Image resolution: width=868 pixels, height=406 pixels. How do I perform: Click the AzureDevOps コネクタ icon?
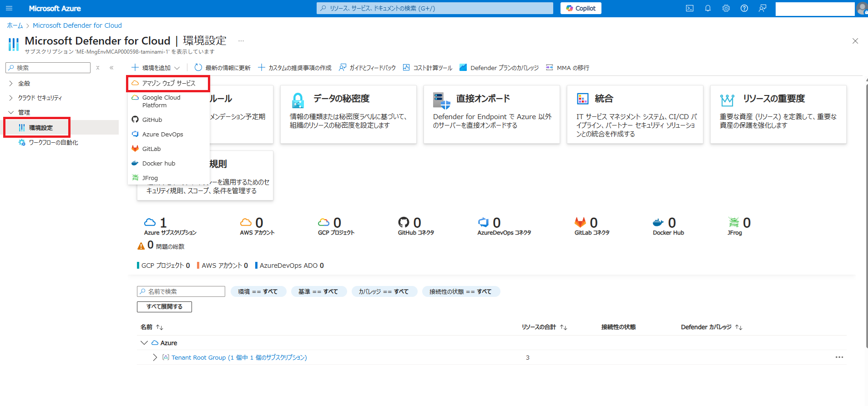coord(483,222)
